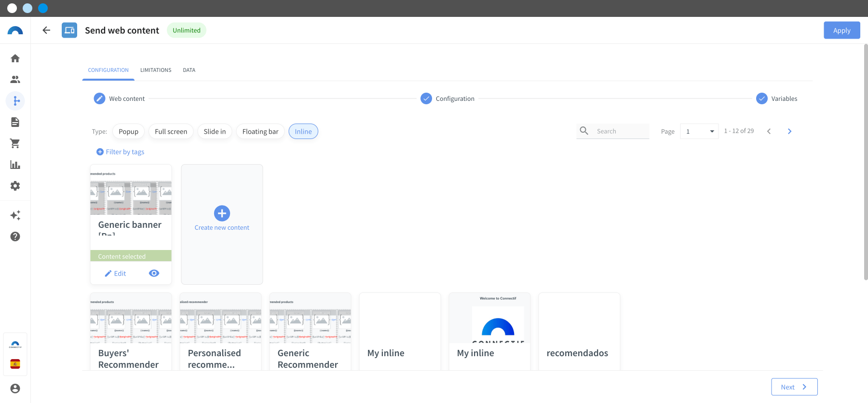Open the AI sparkles icon in sidebar
The height and width of the screenshot is (403, 868).
tap(15, 215)
